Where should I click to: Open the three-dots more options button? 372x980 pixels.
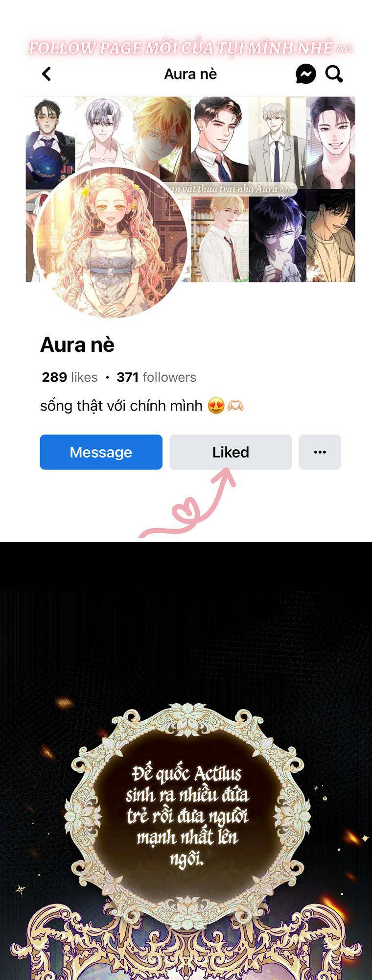tap(320, 452)
